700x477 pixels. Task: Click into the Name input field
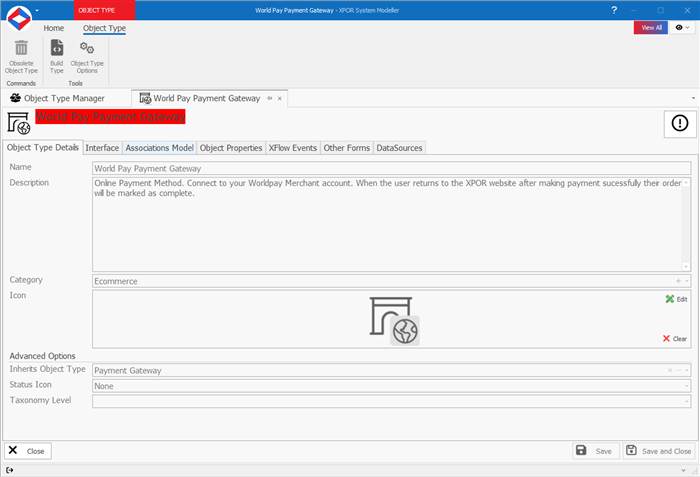[392, 168]
